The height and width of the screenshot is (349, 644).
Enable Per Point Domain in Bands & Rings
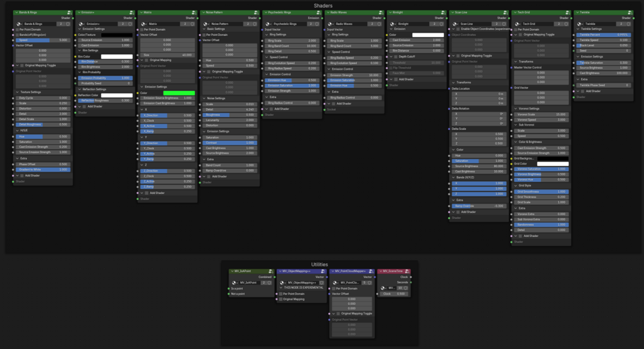(x=17, y=29)
